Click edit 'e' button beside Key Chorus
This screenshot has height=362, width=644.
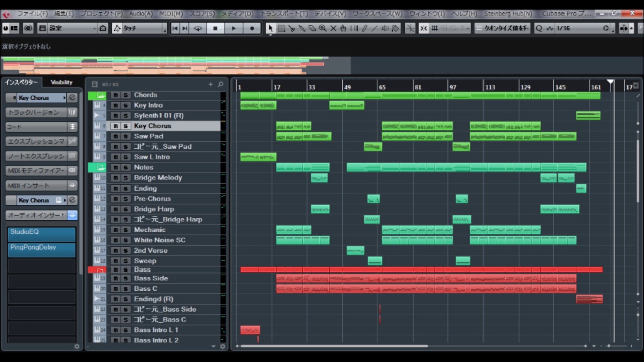[73, 98]
